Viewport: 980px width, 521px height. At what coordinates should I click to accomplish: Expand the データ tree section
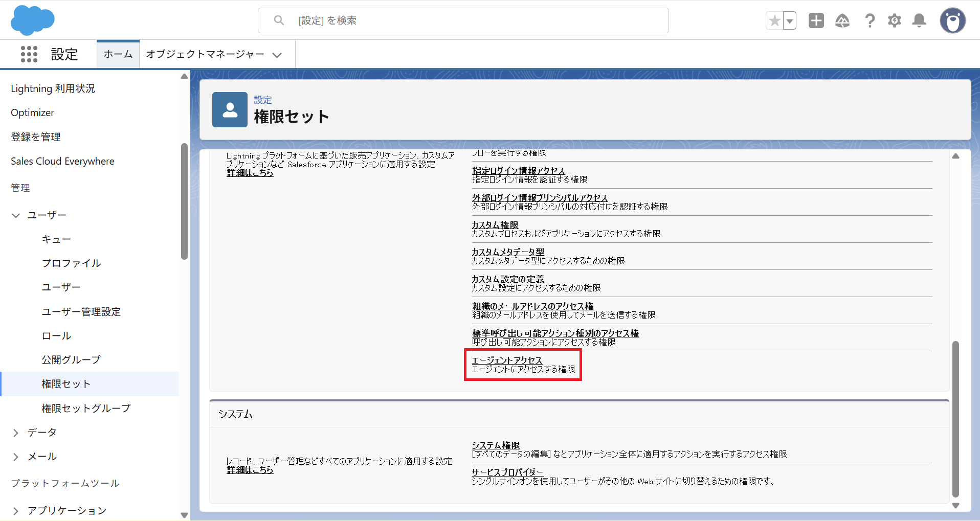click(16, 433)
